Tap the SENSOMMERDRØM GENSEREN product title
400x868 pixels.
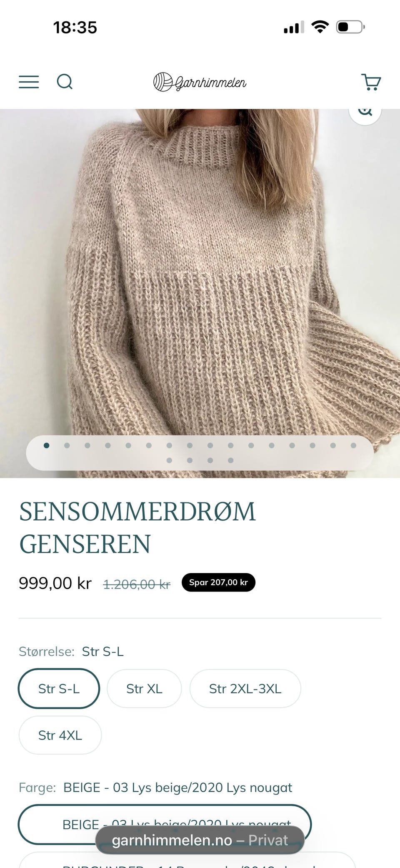click(x=137, y=528)
